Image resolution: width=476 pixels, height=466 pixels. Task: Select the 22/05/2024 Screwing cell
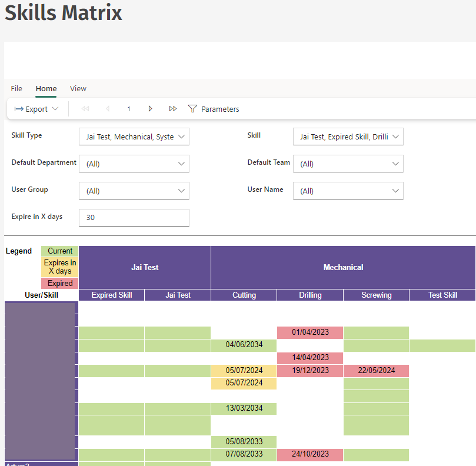[376, 371]
